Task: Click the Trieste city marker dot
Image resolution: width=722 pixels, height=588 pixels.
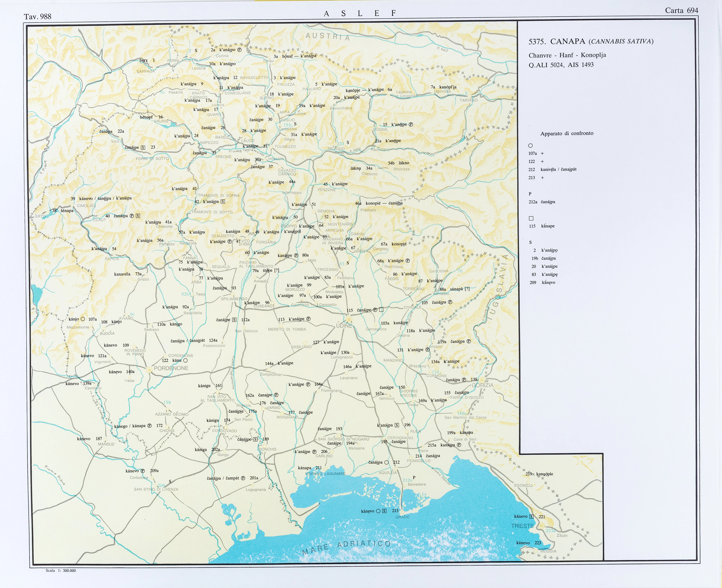Action: 541,526
